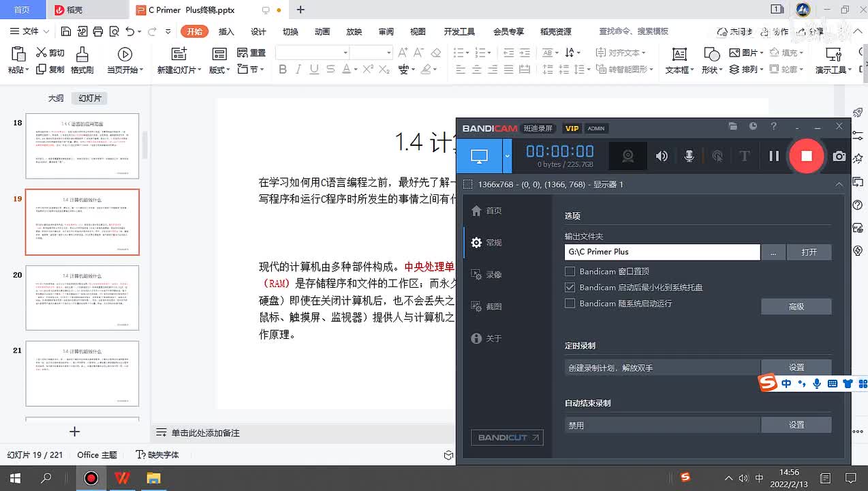
Task: Open Bandicam 首页 section
Action: pos(487,211)
